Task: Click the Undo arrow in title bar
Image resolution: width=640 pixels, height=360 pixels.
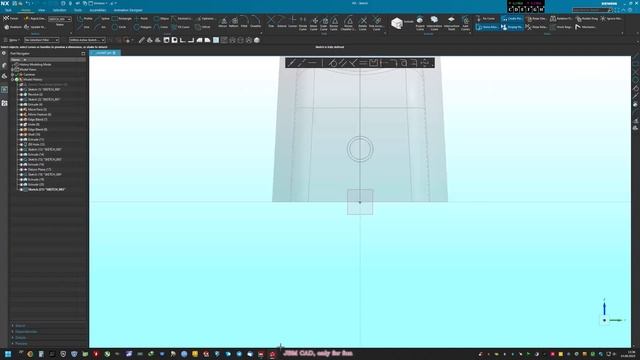Action: point(27,3)
